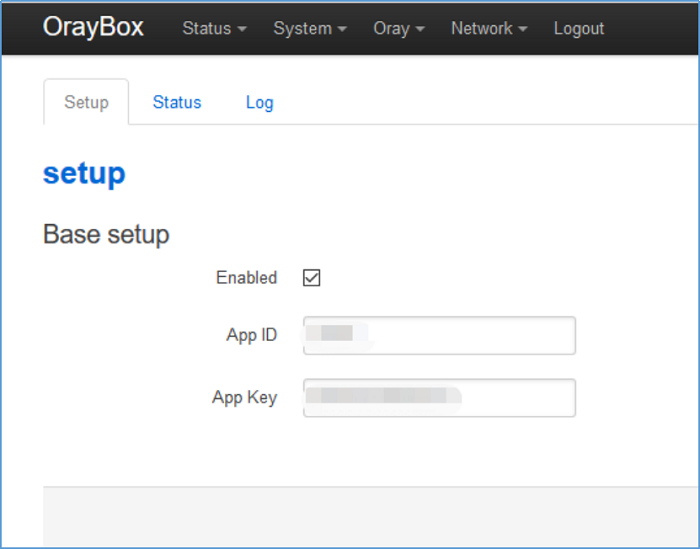Expand the Network menu
This screenshot has height=549, width=700.
[489, 29]
